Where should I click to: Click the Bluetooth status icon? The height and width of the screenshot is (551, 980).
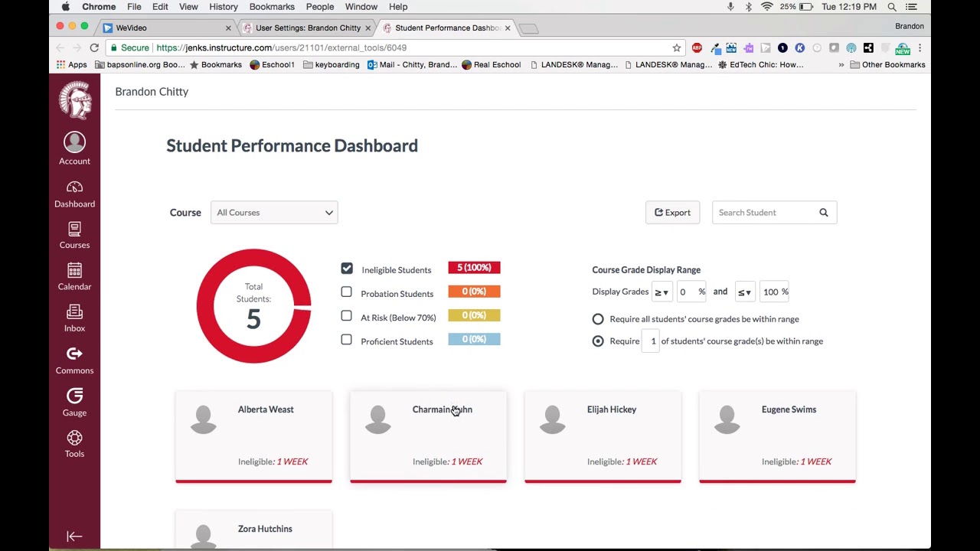coord(748,7)
